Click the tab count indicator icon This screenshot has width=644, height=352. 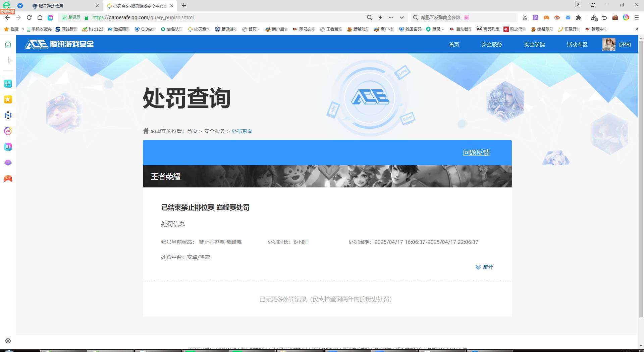[578, 5]
